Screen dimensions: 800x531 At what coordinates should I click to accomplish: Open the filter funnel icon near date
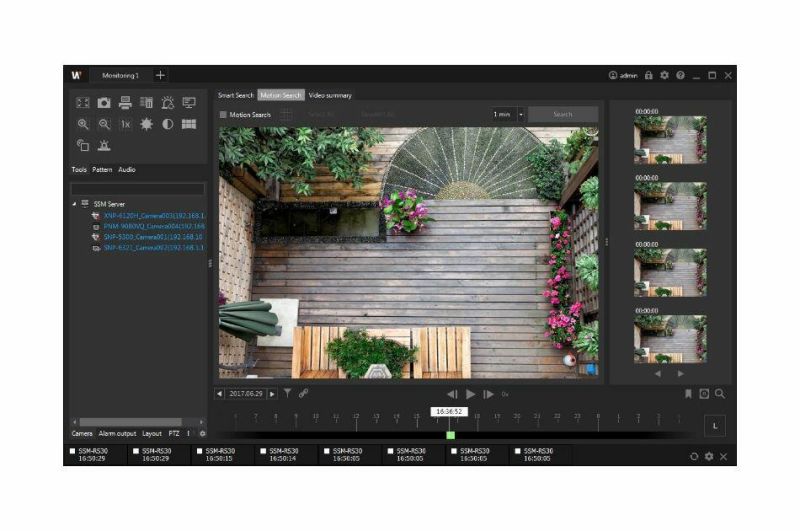(x=288, y=393)
